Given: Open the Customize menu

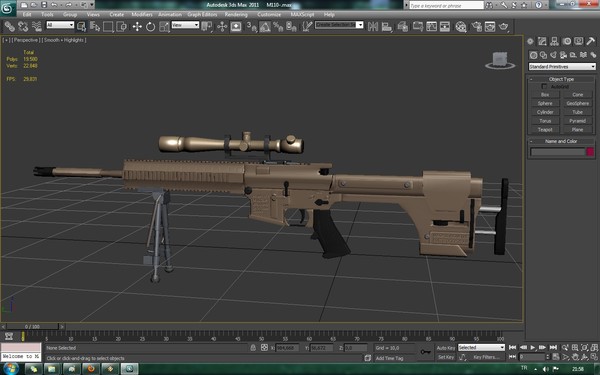Looking at the screenshot, I should pos(269,15).
